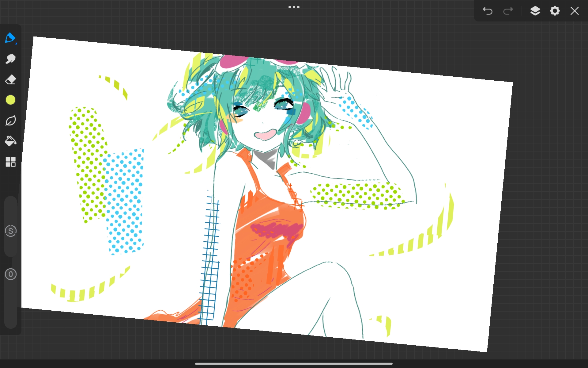Image resolution: width=588 pixels, height=368 pixels.
Task: Click the opacity O slider handle
Action: [11, 274]
